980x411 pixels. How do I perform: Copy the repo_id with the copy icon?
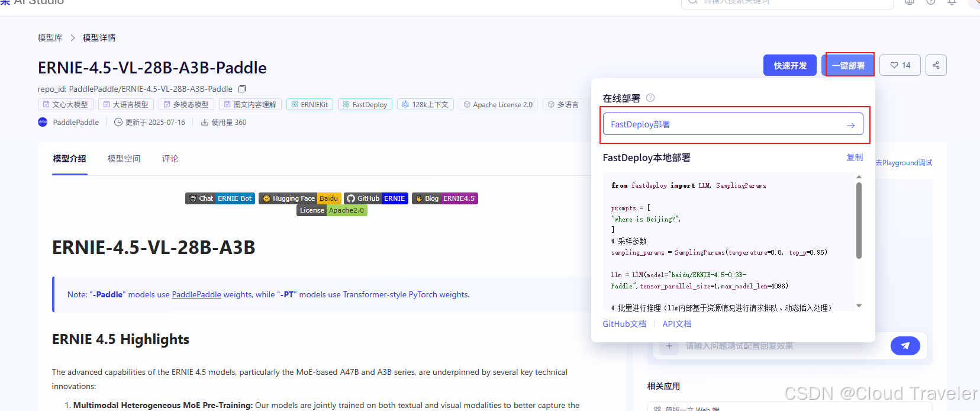241,89
